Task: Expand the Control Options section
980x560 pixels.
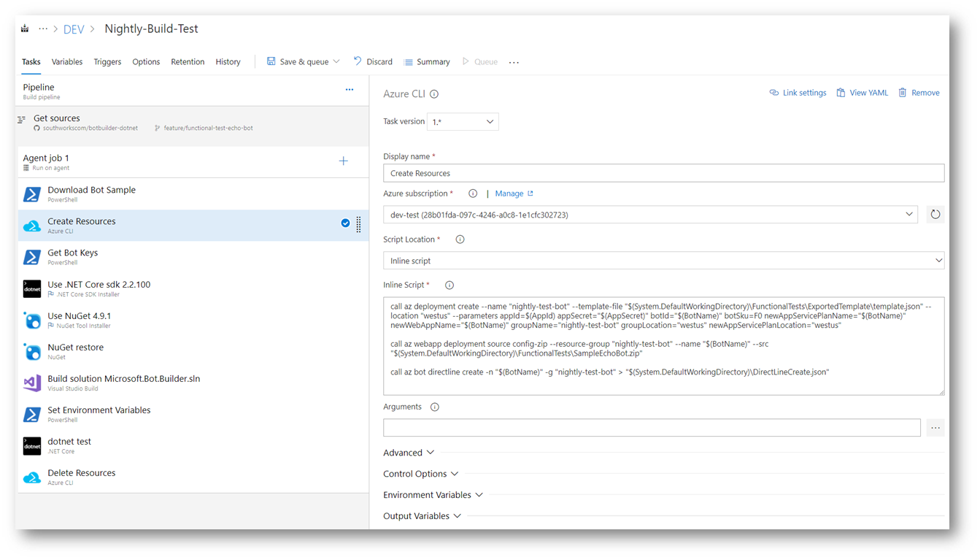Action: point(421,474)
